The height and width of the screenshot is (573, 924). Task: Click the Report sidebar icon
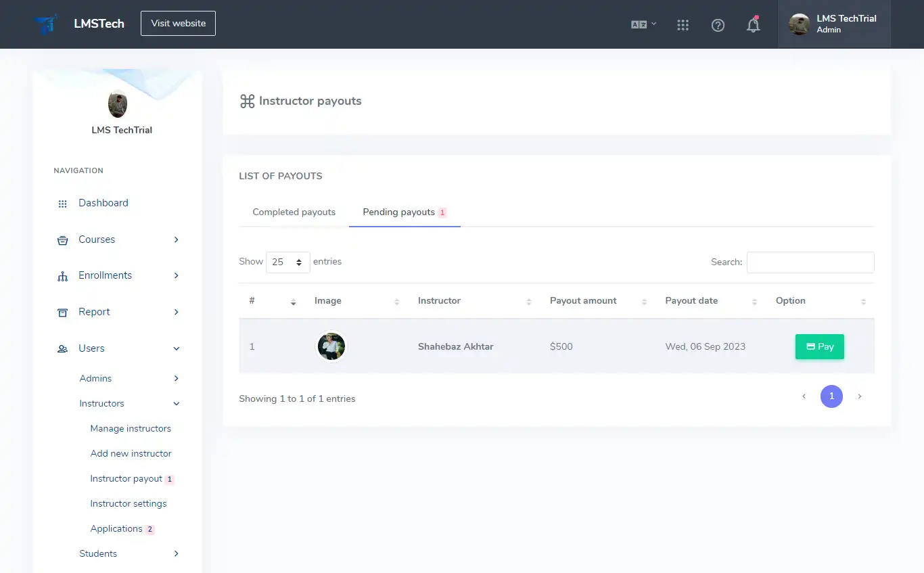click(62, 312)
